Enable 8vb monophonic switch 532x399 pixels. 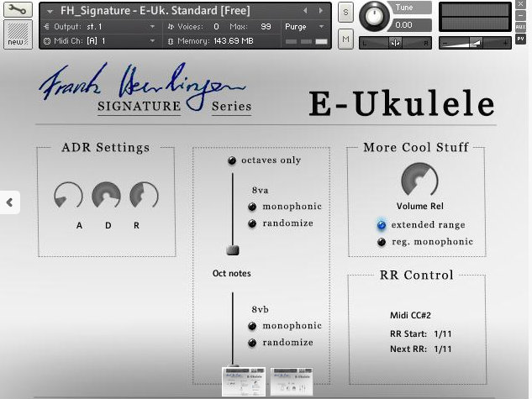(252, 326)
